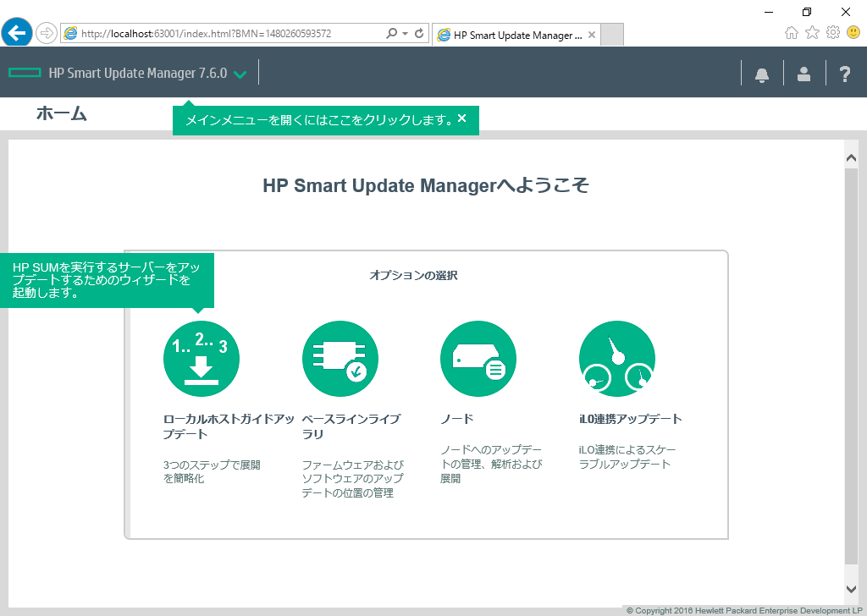The image size is (867, 616).
Task: Open the user session icon
Action: pyautogui.click(x=804, y=74)
